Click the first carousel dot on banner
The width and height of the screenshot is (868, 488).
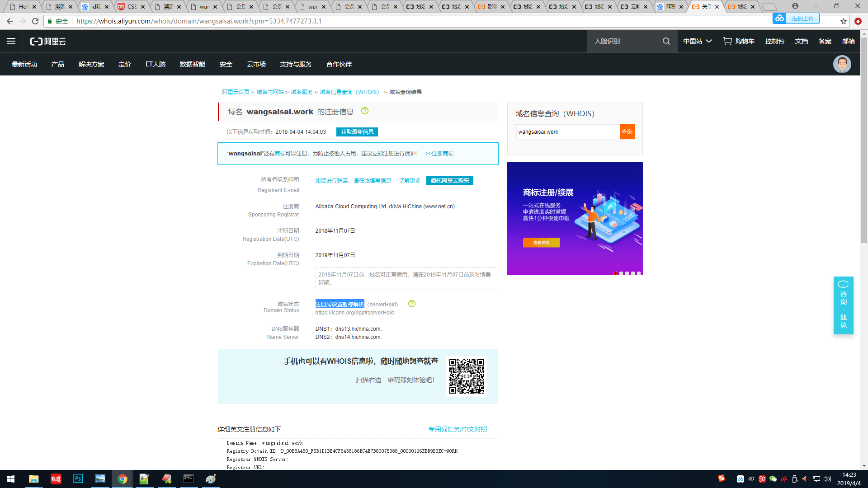coord(615,273)
